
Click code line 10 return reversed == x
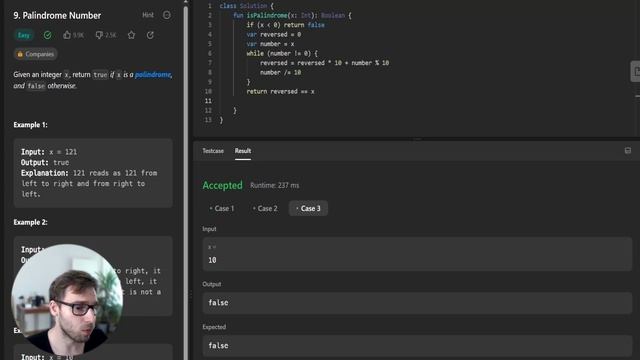click(x=280, y=92)
